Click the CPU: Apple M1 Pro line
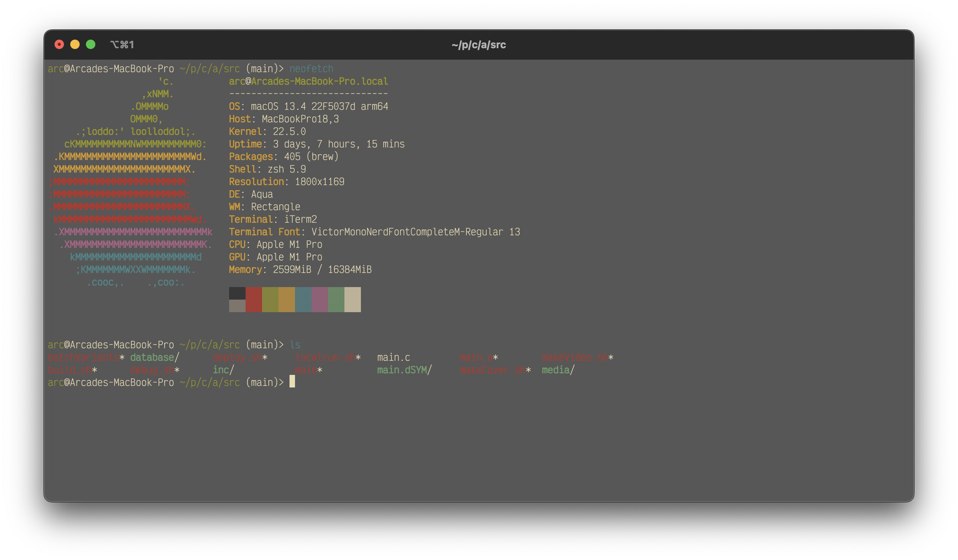 tap(275, 244)
